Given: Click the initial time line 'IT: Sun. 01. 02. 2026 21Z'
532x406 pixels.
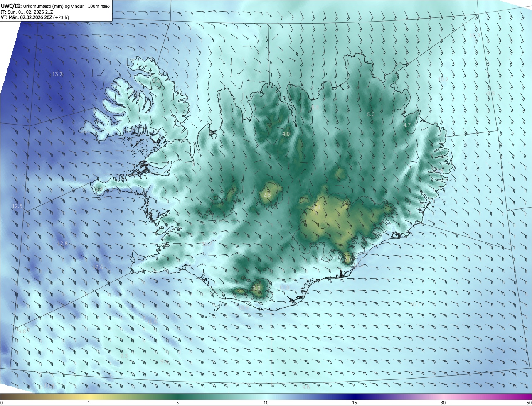Looking at the screenshot, I should tap(27, 12).
